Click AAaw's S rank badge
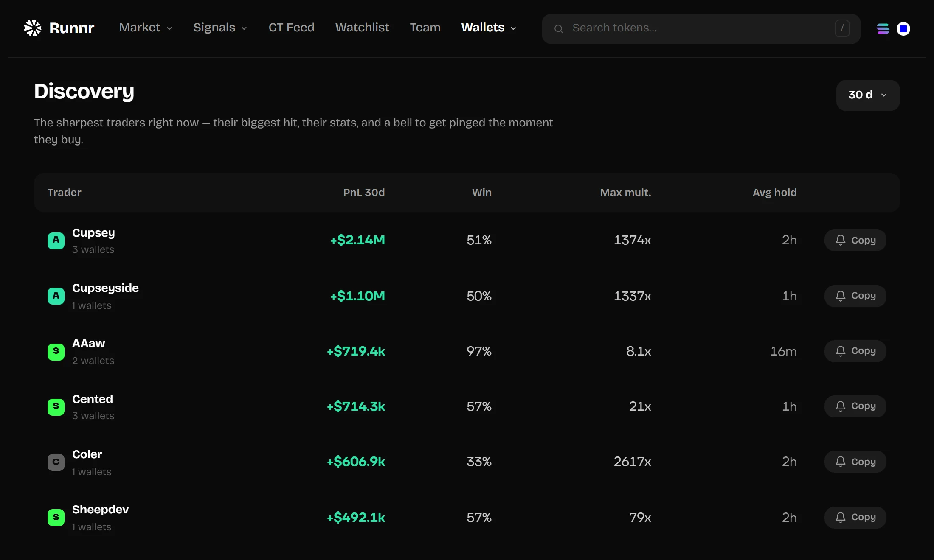This screenshot has width=934, height=560. tap(56, 352)
